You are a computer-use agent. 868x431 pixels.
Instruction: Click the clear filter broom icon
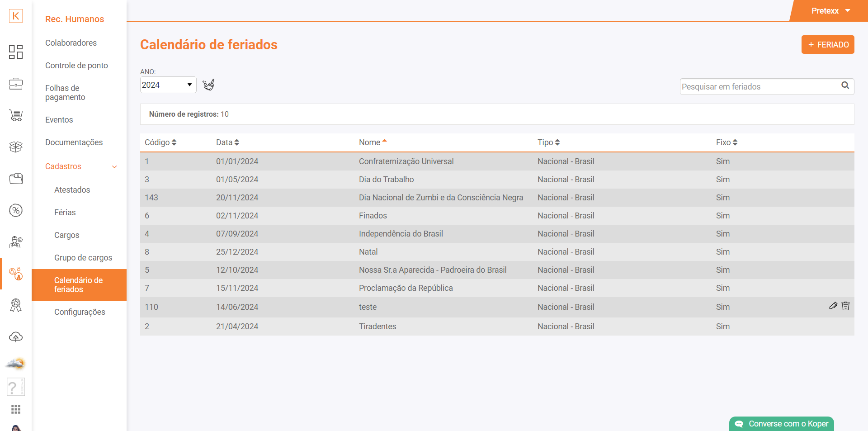208,85
